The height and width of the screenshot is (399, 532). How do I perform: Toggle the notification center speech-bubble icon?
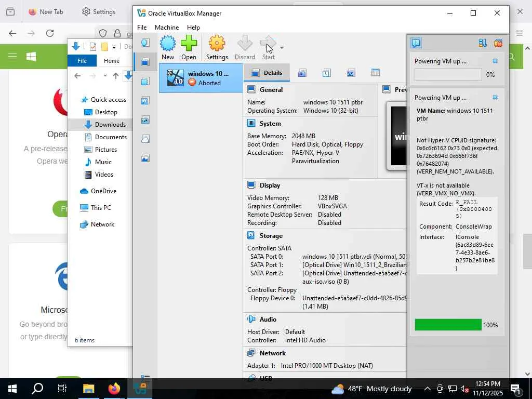(x=416, y=43)
